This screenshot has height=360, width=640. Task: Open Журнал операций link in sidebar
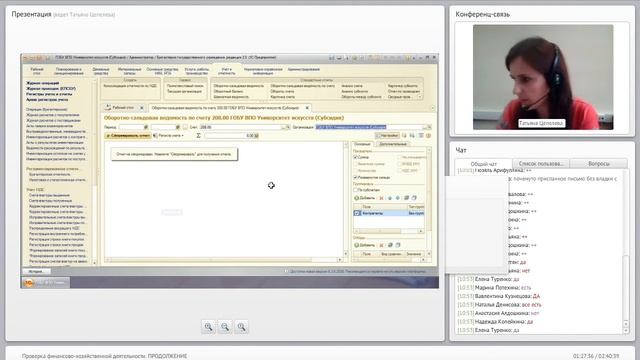pyautogui.click(x=42, y=83)
